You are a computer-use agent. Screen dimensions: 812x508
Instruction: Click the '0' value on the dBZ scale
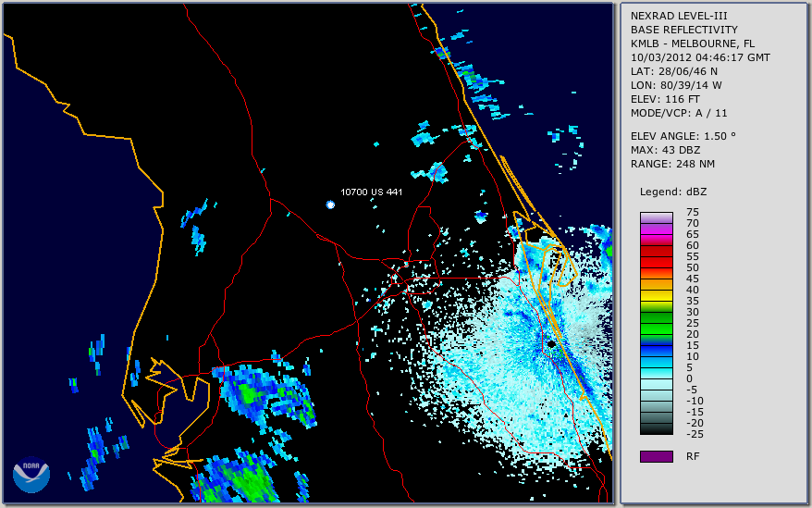pyautogui.click(x=689, y=379)
